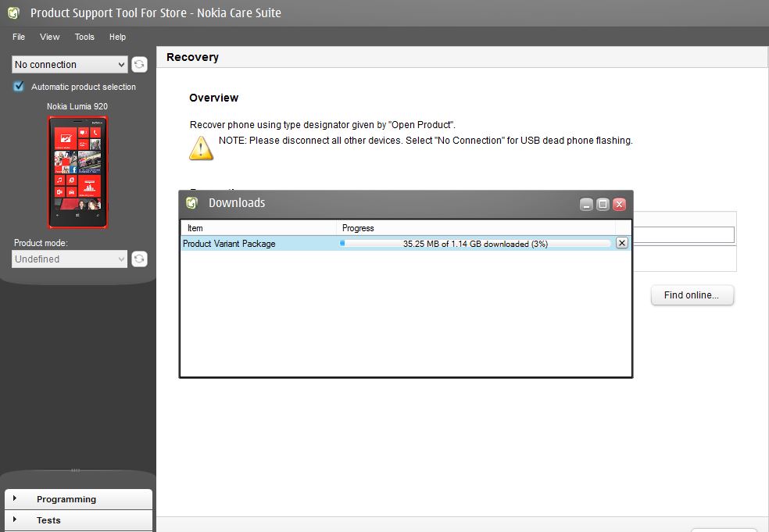Open the No connection dropdown
Screen dimensions: 769x532
point(70,64)
